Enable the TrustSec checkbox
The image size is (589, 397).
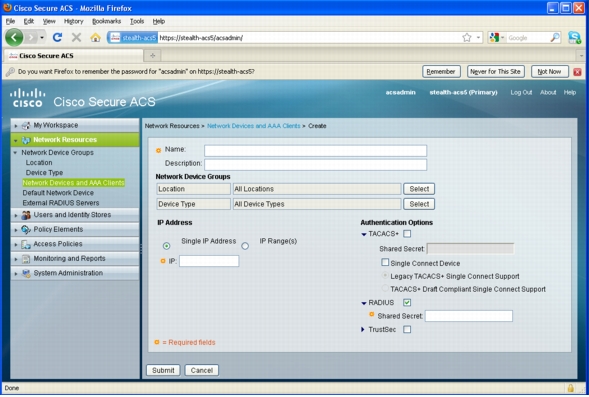click(407, 329)
